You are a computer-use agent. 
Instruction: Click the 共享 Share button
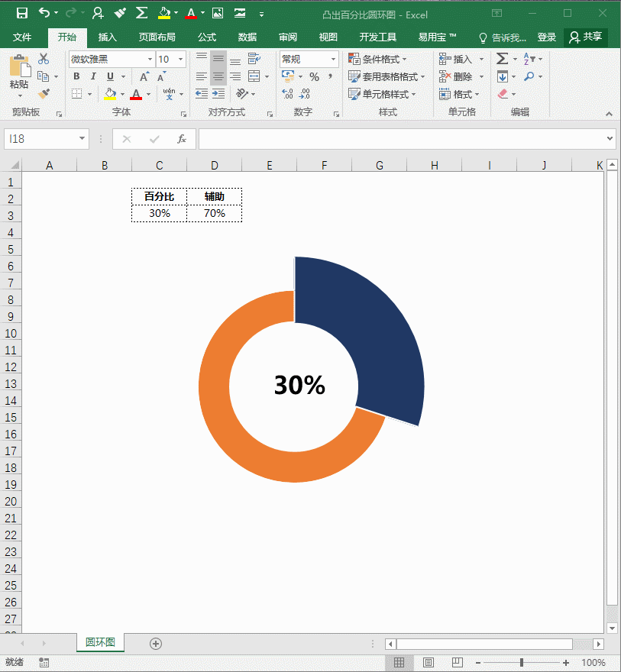585,37
